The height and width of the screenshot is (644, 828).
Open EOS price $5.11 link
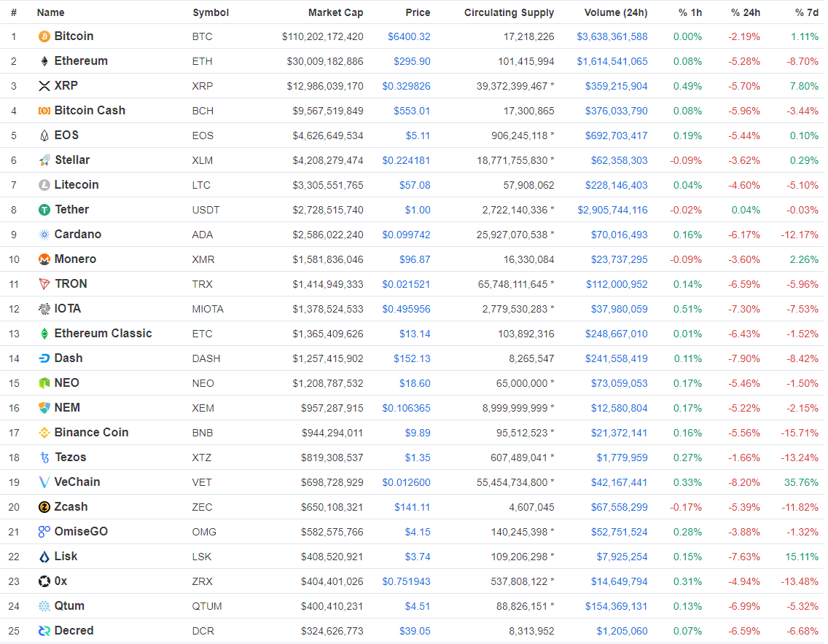click(418, 136)
